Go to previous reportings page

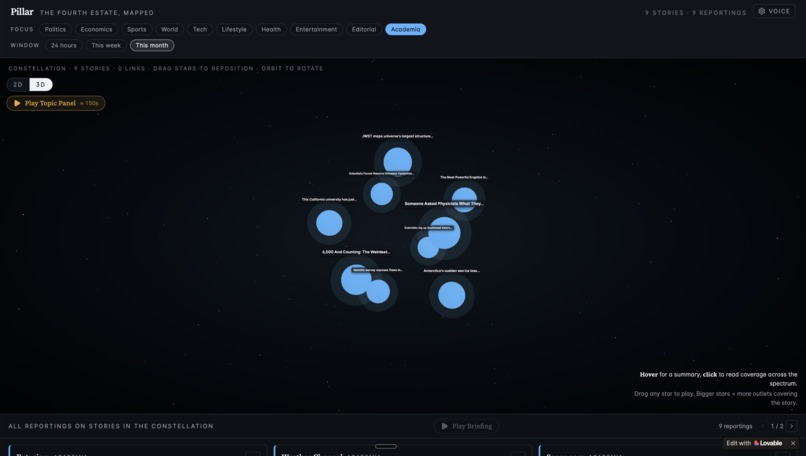click(x=763, y=426)
